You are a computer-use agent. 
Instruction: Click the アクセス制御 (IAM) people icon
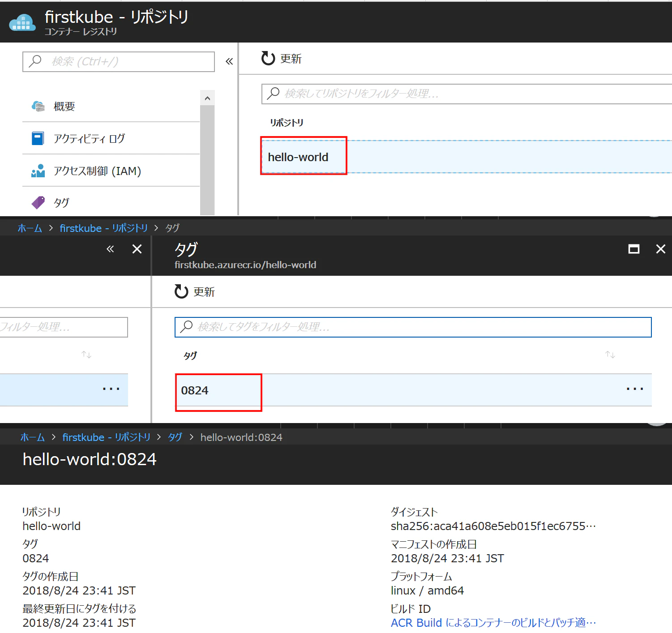click(38, 171)
